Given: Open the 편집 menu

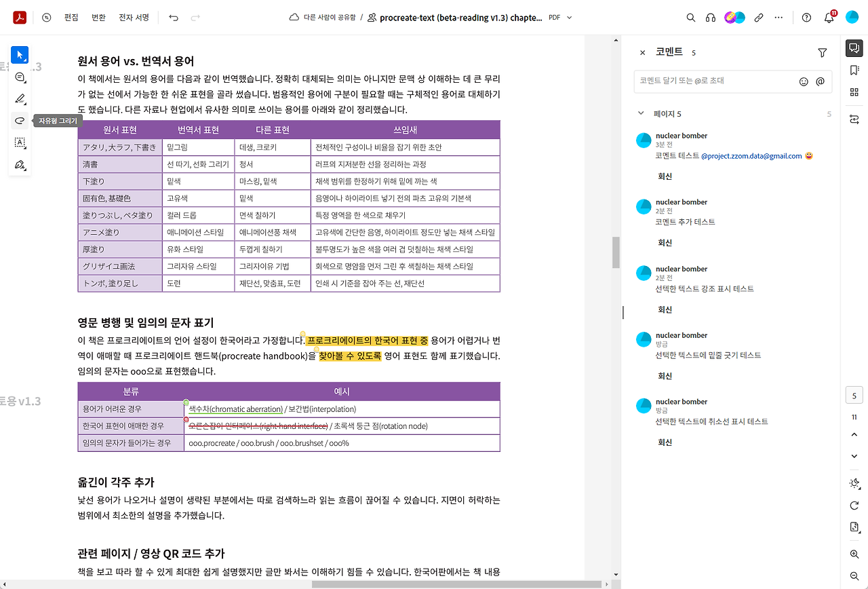Looking at the screenshot, I should point(71,18).
